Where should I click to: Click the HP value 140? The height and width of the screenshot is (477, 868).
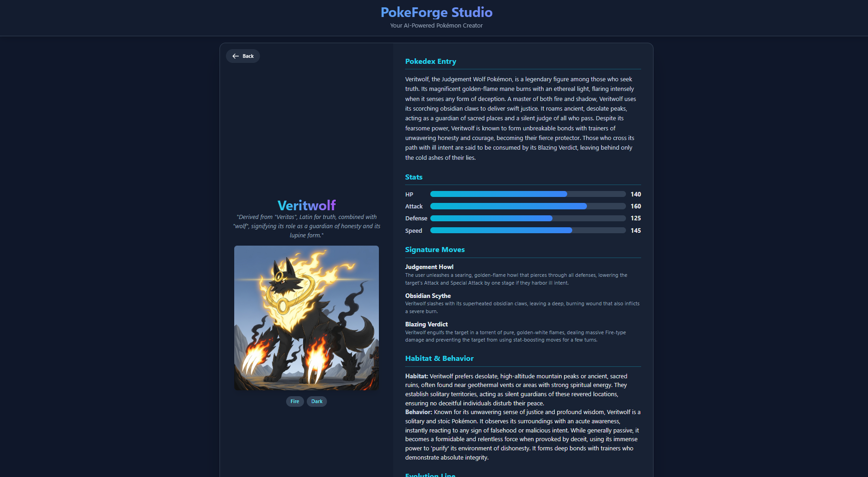click(x=636, y=194)
